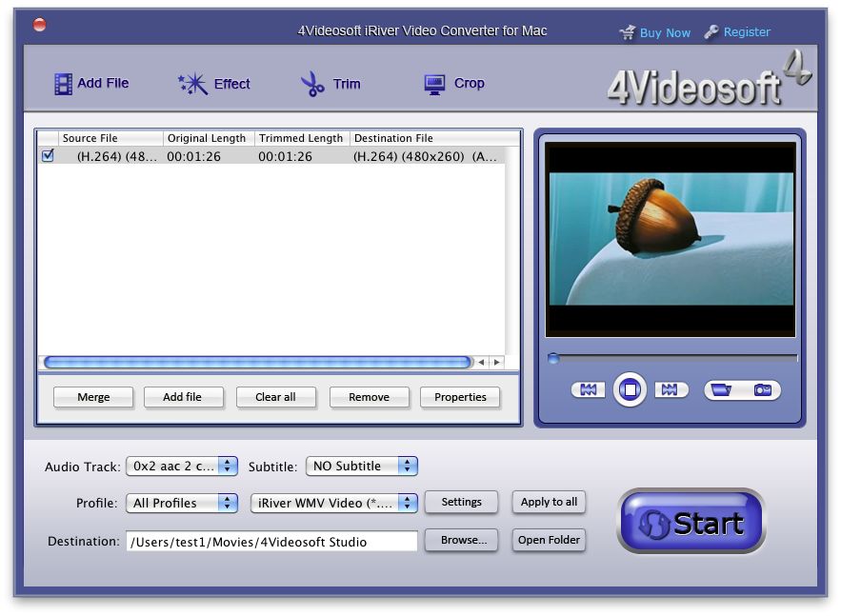This screenshot has width=841, height=616.
Task: Click the Trimmed Length column header
Action: tap(302, 138)
